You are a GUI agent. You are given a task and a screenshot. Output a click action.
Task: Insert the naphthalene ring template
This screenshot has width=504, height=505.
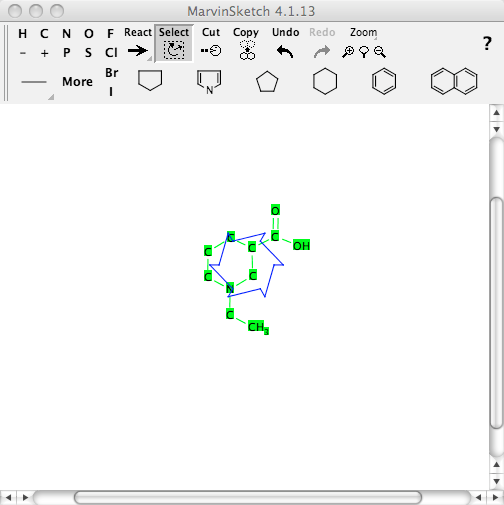(454, 81)
